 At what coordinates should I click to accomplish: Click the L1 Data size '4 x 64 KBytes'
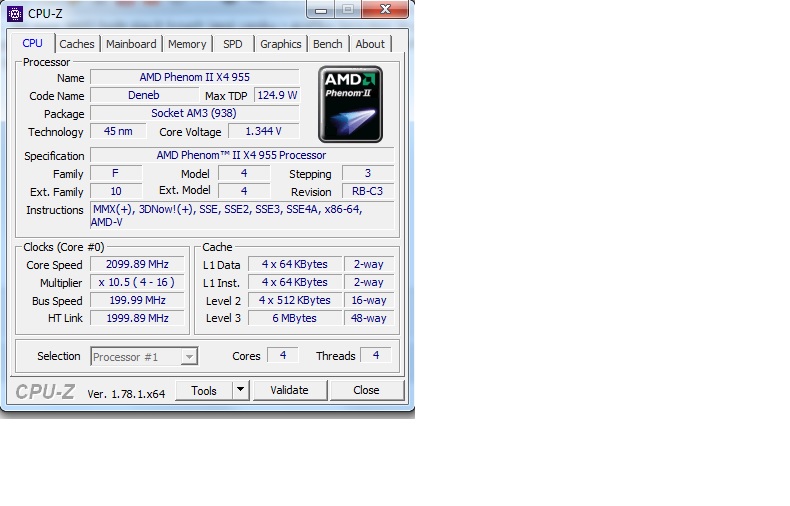(x=295, y=264)
